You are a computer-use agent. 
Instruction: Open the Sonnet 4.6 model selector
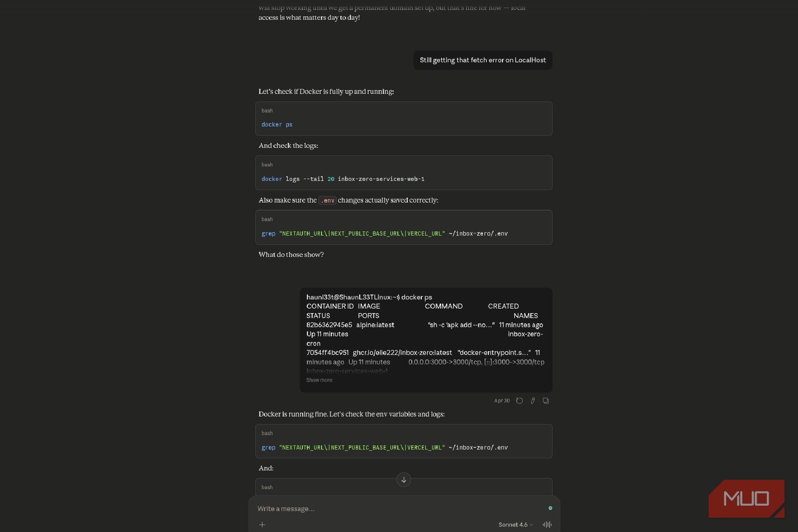click(516, 525)
